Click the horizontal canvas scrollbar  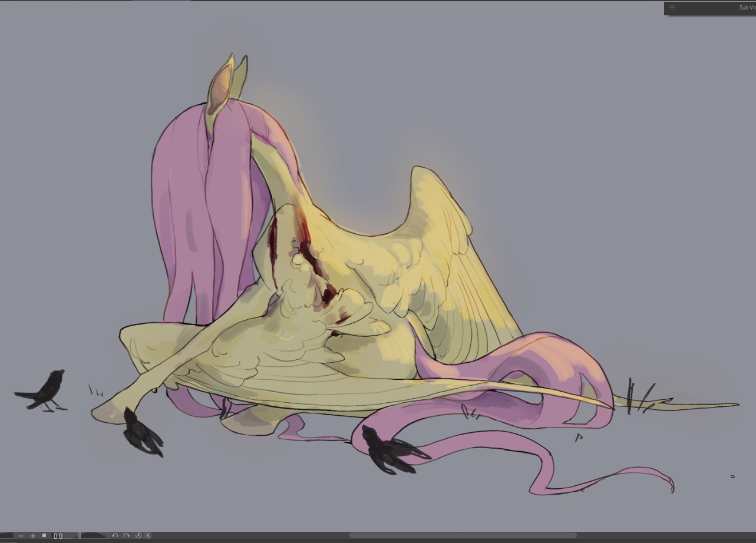[463, 535]
